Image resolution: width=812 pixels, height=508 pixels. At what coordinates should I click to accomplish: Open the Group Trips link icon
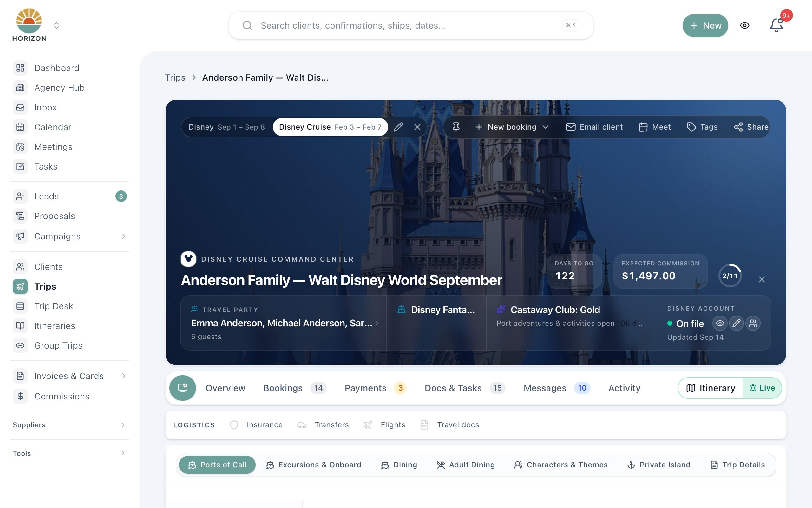click(21, 345)
